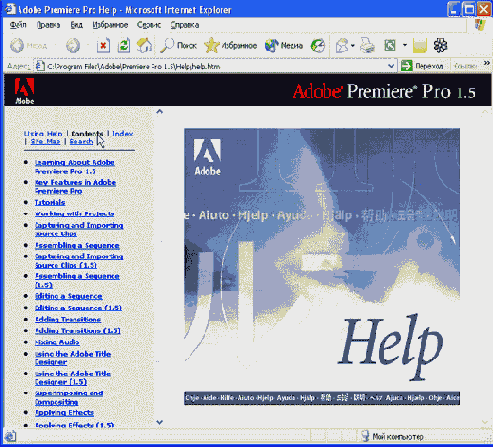This screenshot has width=493, height=447.
Task: Click contents pane scroll down arrow
Action: click(160, 422)
